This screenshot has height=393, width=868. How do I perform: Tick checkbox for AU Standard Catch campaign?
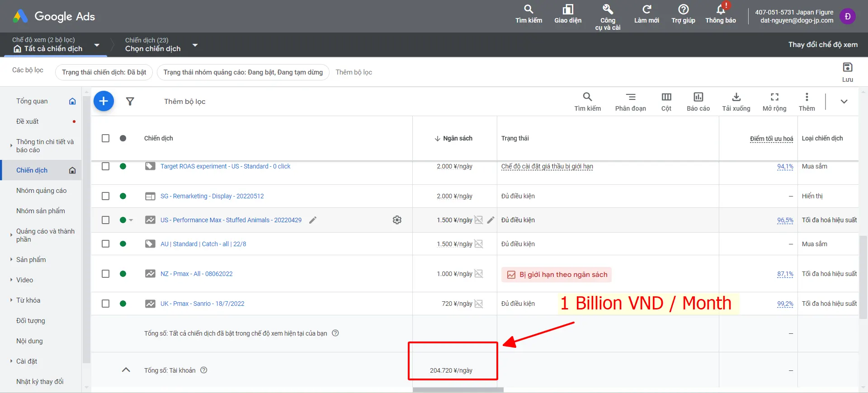pyautogui.click(x=105, y=244)
